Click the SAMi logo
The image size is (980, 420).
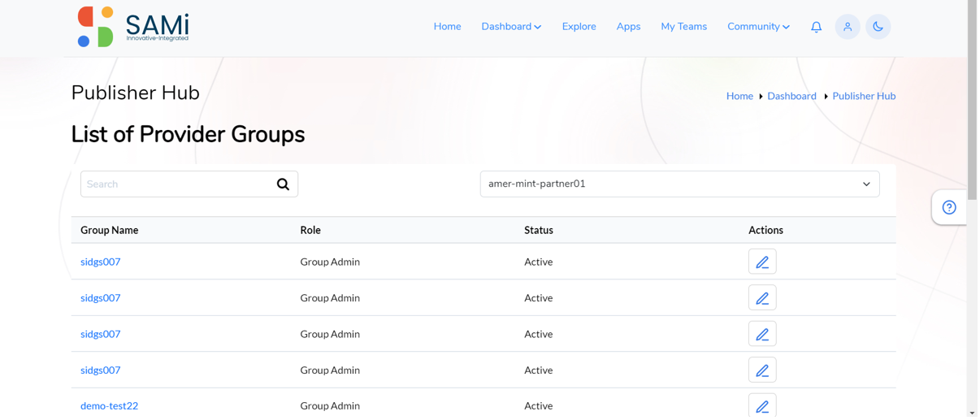(x=132, y=27)
